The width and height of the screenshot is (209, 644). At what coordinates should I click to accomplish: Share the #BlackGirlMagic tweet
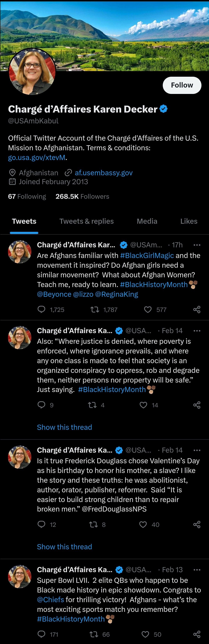197,310
